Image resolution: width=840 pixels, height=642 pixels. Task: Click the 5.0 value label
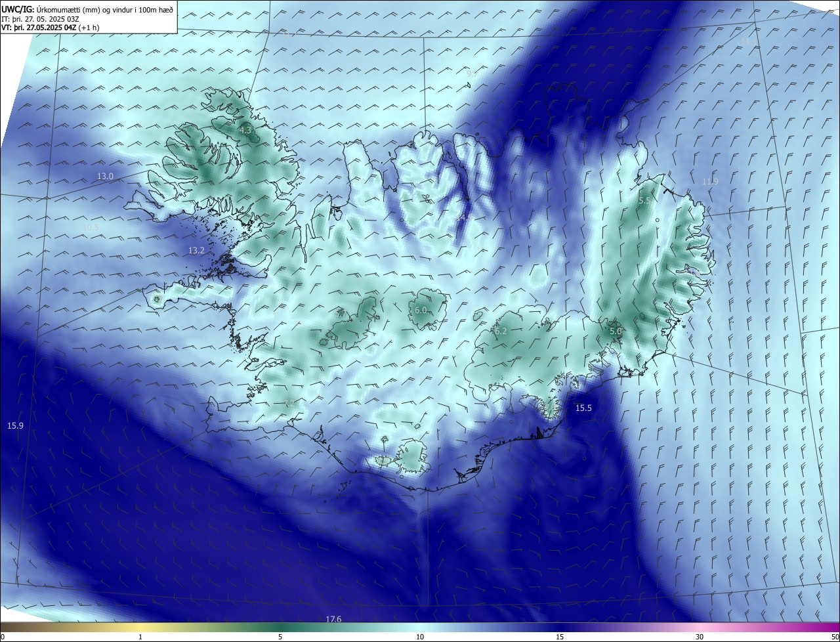(616, 332)
